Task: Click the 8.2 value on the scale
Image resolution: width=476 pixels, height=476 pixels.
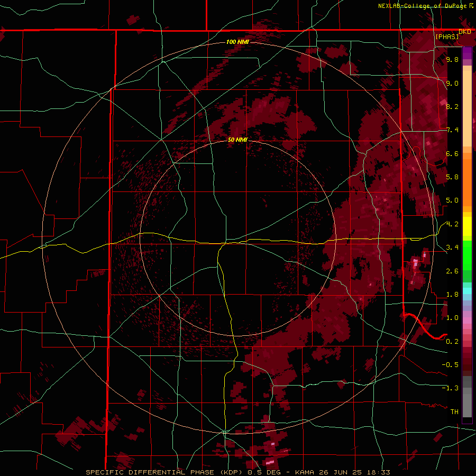Action: click(x=452, y=106)
